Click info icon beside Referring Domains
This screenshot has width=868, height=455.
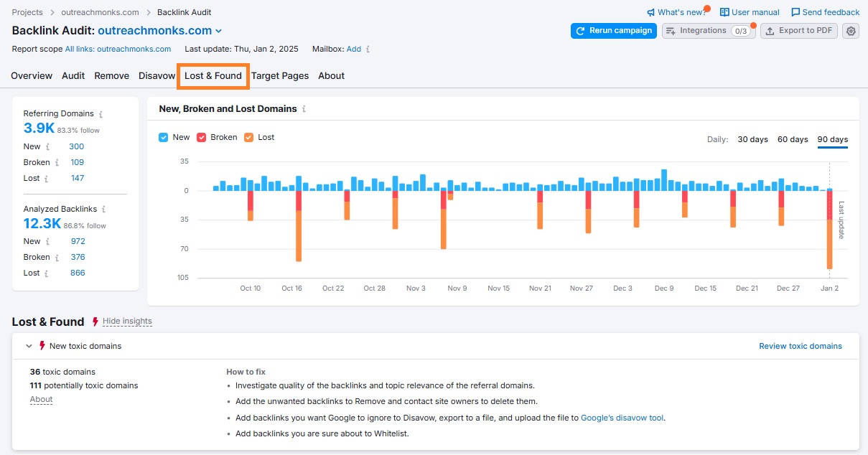tap(101, 114)
